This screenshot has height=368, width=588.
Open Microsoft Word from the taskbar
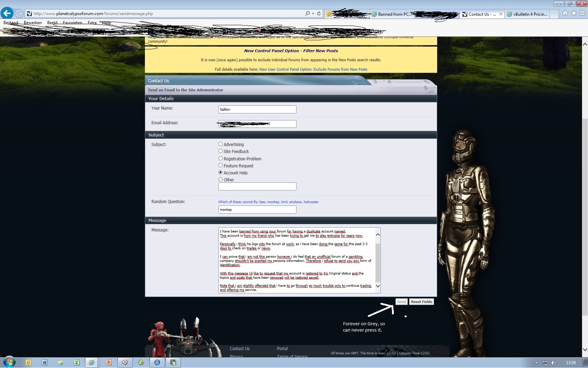coord(44,362)
